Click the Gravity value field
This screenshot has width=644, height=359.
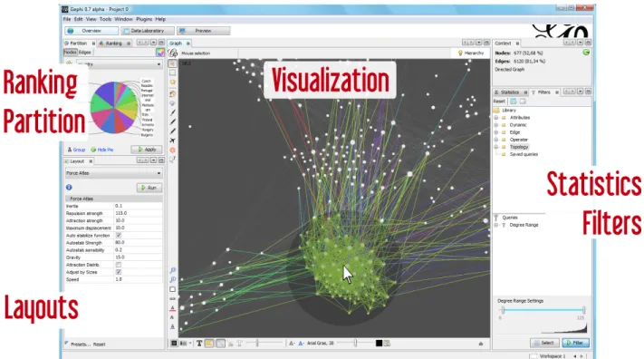point(138,257)
